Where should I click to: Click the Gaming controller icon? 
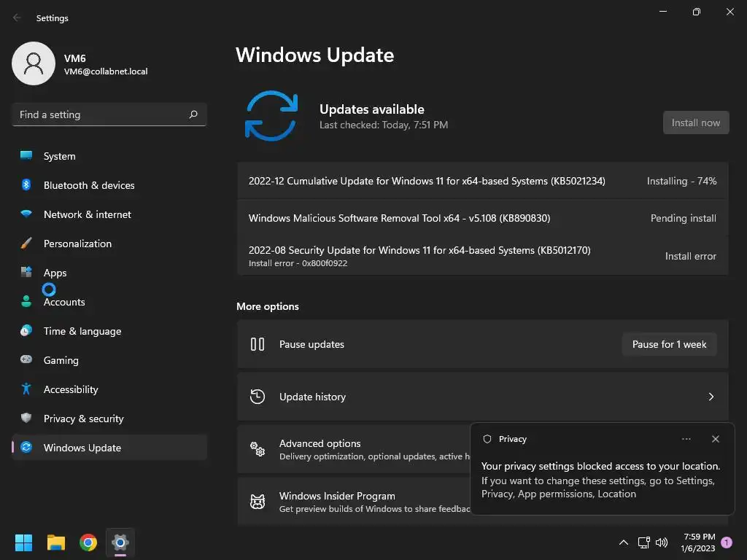[26, 359]
